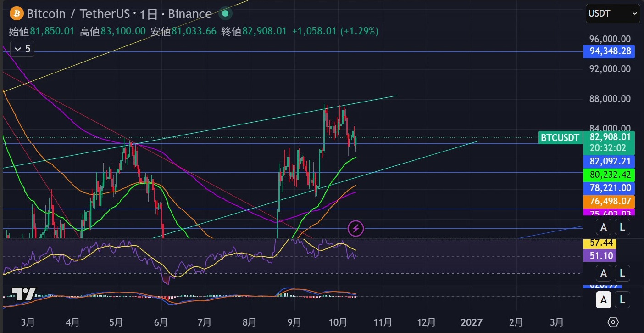Click the 80,232.42 green moving average label

(609, 175)
